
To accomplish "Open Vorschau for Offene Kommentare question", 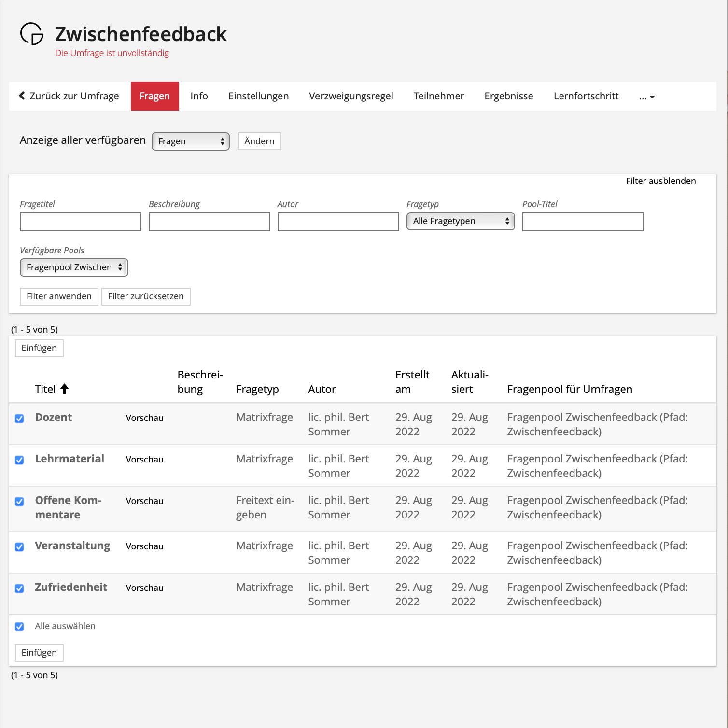I will click(144, 501).
